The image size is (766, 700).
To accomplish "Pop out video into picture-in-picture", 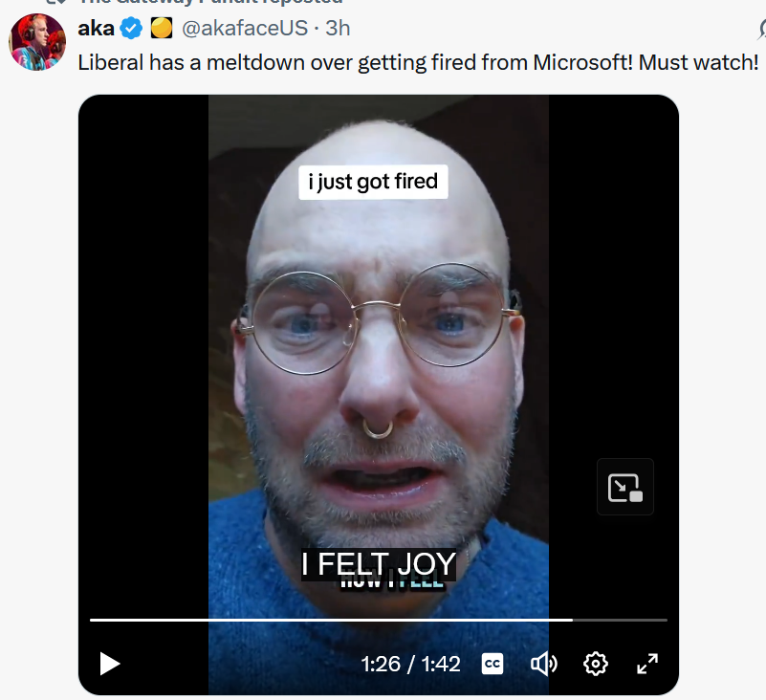I will 624,487.
